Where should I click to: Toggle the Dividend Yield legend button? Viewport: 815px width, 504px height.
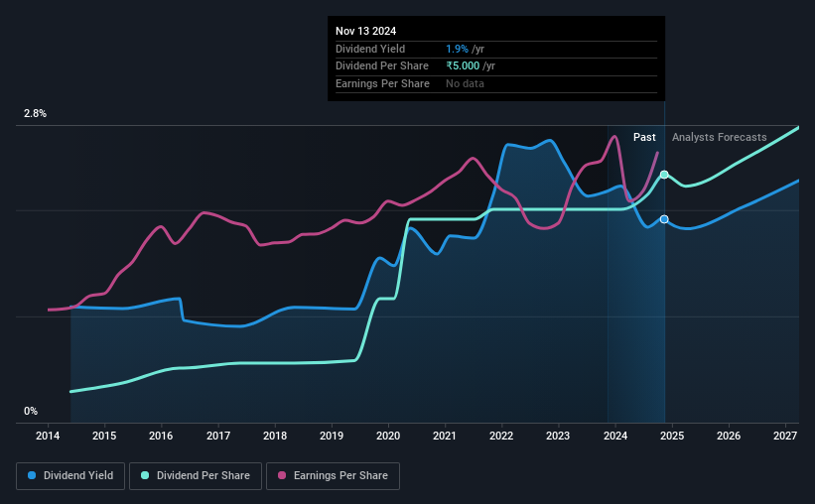(70, 476)
